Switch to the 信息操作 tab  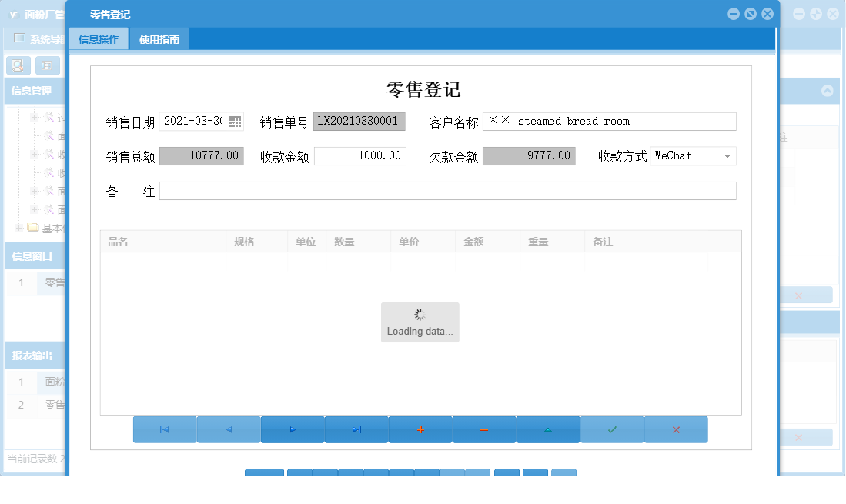98,37
